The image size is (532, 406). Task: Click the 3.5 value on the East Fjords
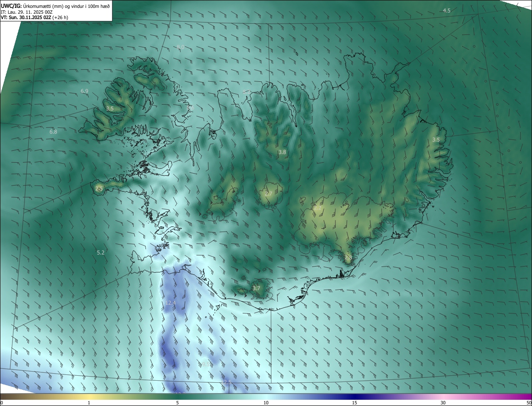tap(436, 140)
